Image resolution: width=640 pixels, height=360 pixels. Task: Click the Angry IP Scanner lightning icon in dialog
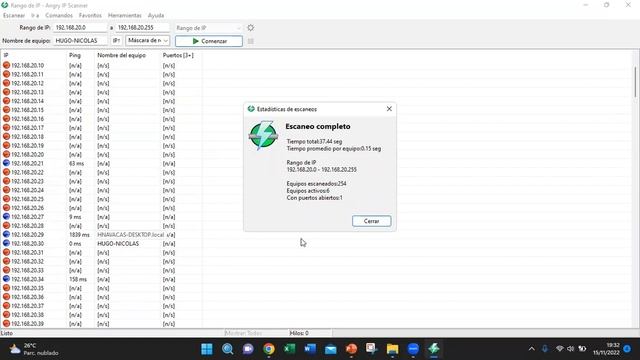pos(263,135)
